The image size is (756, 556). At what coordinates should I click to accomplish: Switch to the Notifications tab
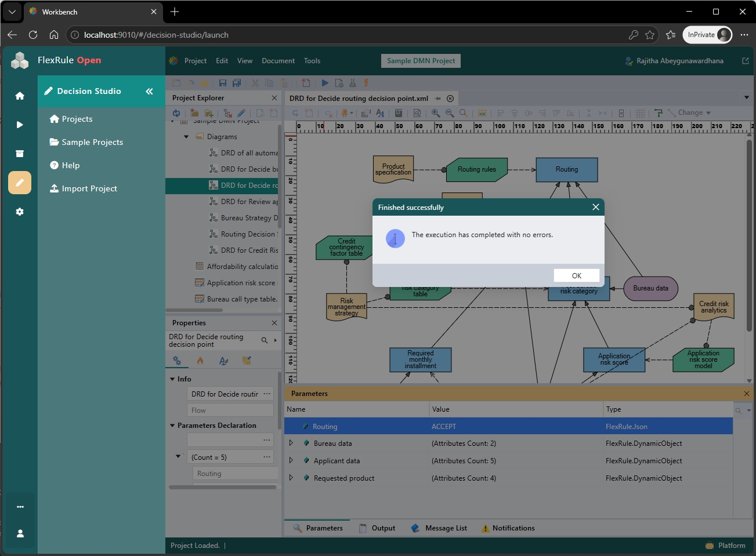tap(508, 528)
